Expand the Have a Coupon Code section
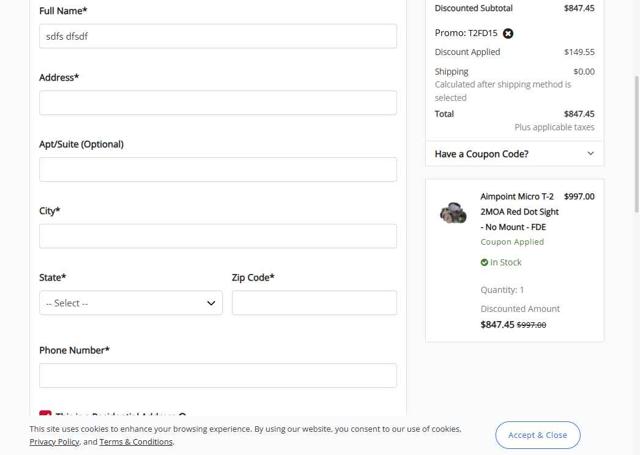This screenshot has height=455, width=640. pos(481,154)
